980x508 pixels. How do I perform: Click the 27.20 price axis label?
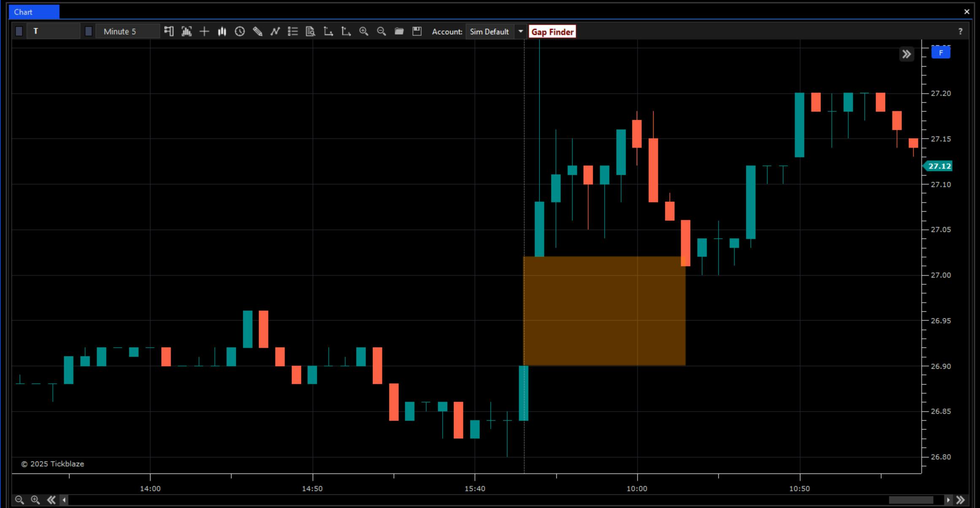point(941,93)
